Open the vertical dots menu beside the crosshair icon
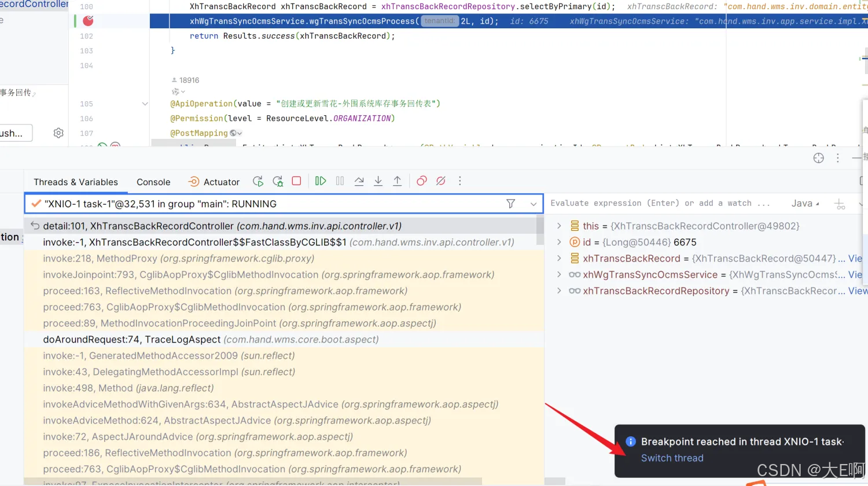The width and height of the screenshot is (868, 486). pyautogui.click(x=837, y=158)
